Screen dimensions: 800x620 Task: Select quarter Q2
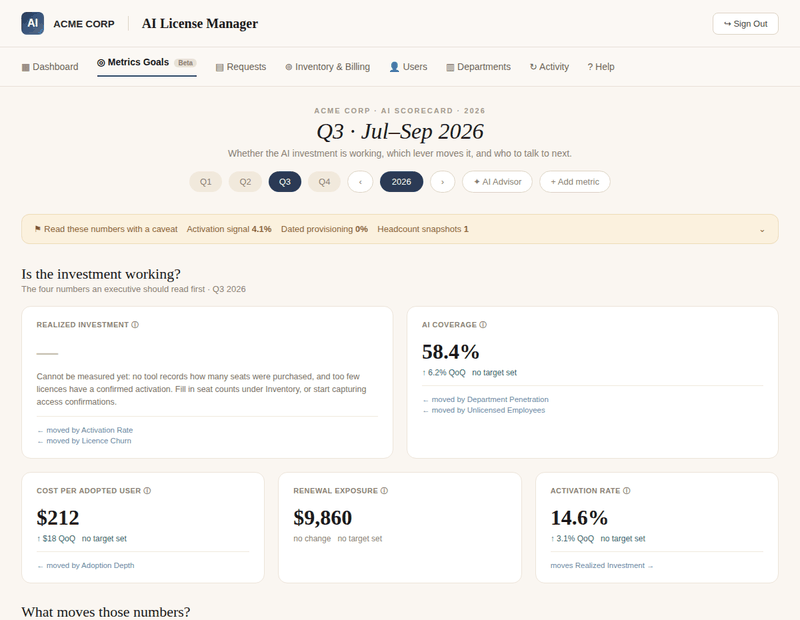245,182
